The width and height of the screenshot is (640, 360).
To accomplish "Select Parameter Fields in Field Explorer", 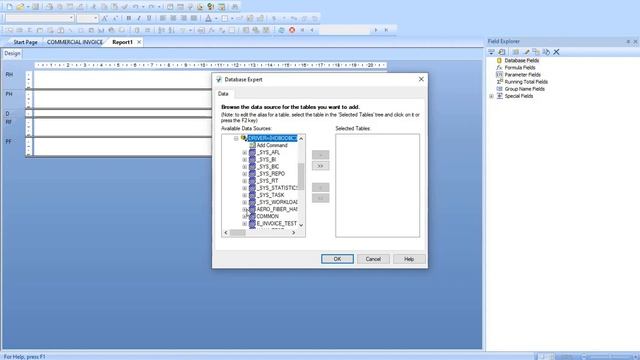I will (x=522, y=75).
